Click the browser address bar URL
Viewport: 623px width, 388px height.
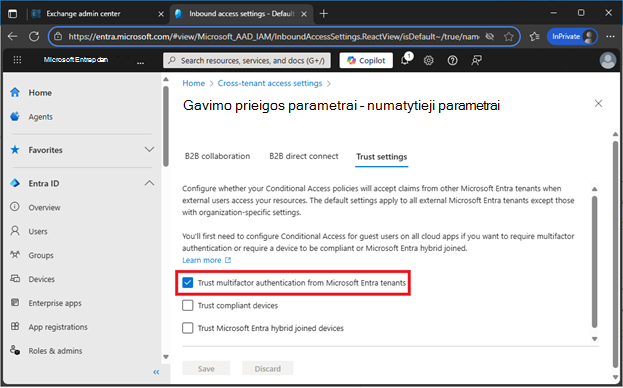(x=273, y=37)
